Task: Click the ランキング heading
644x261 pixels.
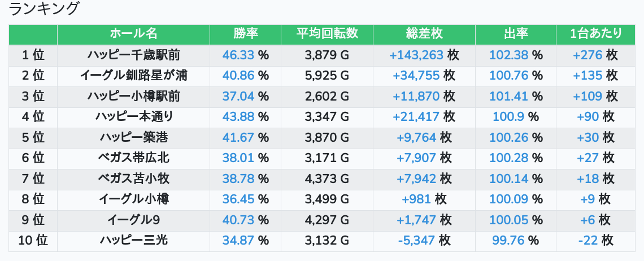Action: [45, 9]
